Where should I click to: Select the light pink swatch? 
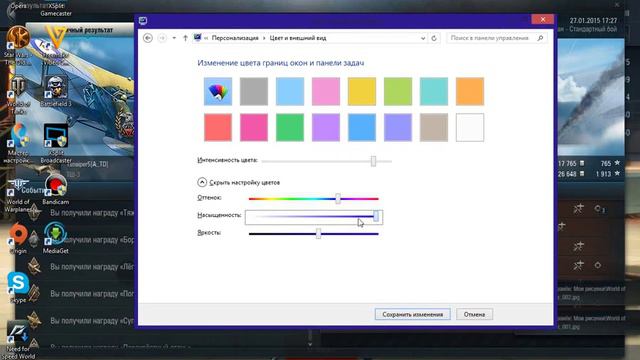pos(326,91)
